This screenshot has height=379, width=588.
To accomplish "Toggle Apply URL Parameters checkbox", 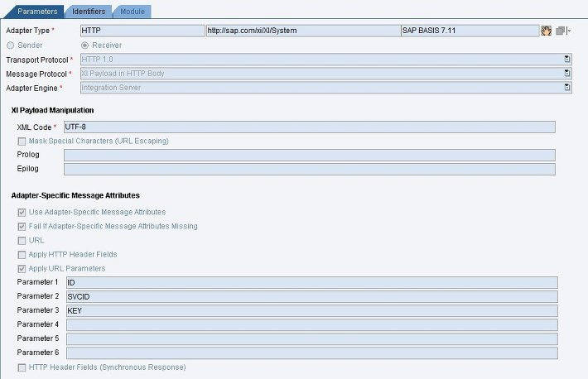I will pos(22,269).
